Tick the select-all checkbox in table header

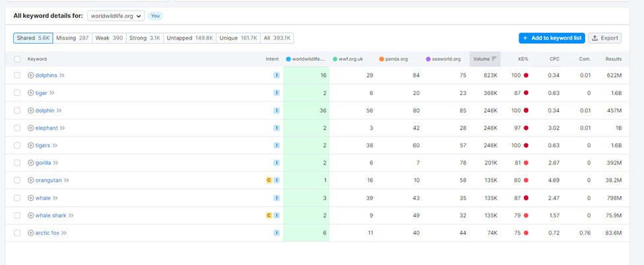[17, 59]
